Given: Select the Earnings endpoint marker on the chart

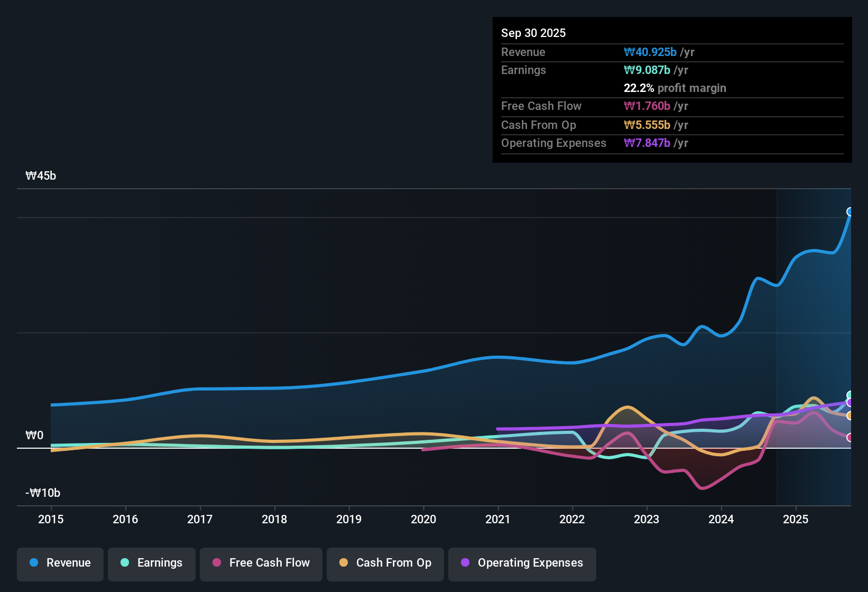Looking at the screenshot, I should click(850, 394).
